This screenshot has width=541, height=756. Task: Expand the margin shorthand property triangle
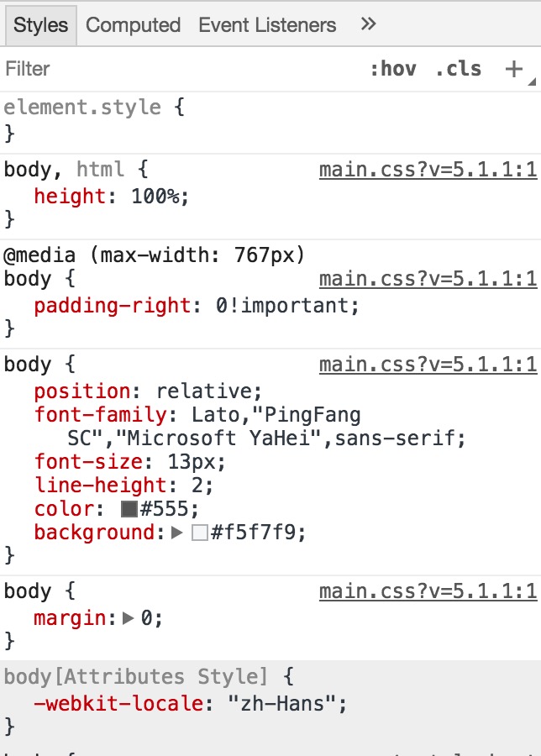128,618
